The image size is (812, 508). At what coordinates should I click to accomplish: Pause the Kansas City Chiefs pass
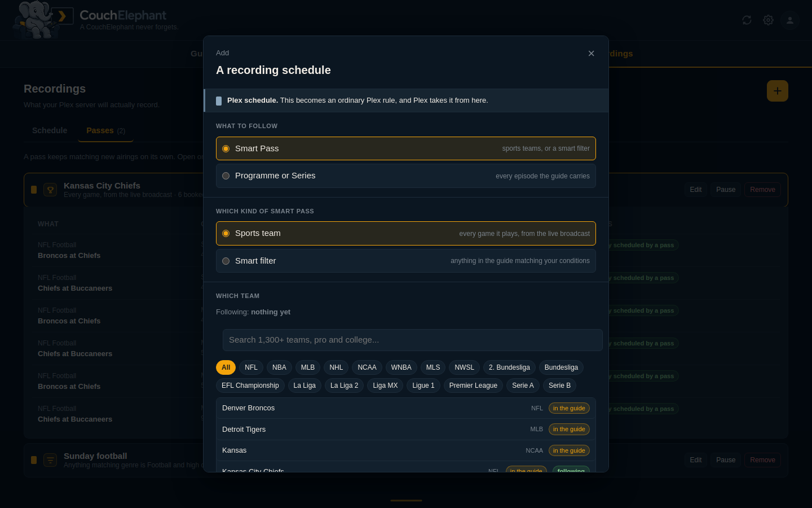tap(726, 190)
